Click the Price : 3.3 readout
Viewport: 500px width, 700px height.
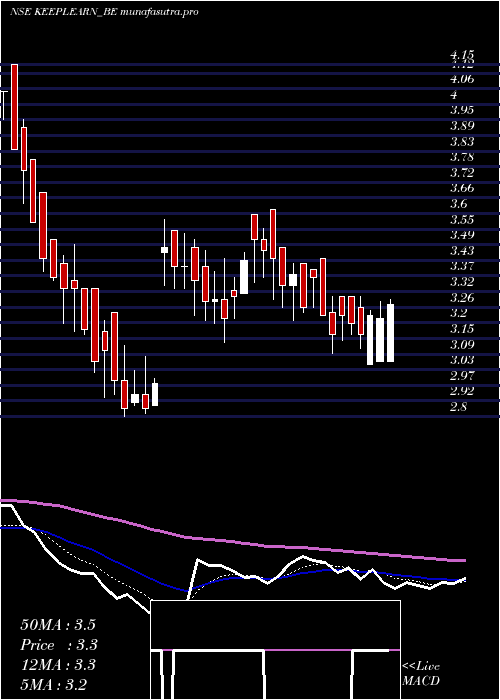coord(59,645)
